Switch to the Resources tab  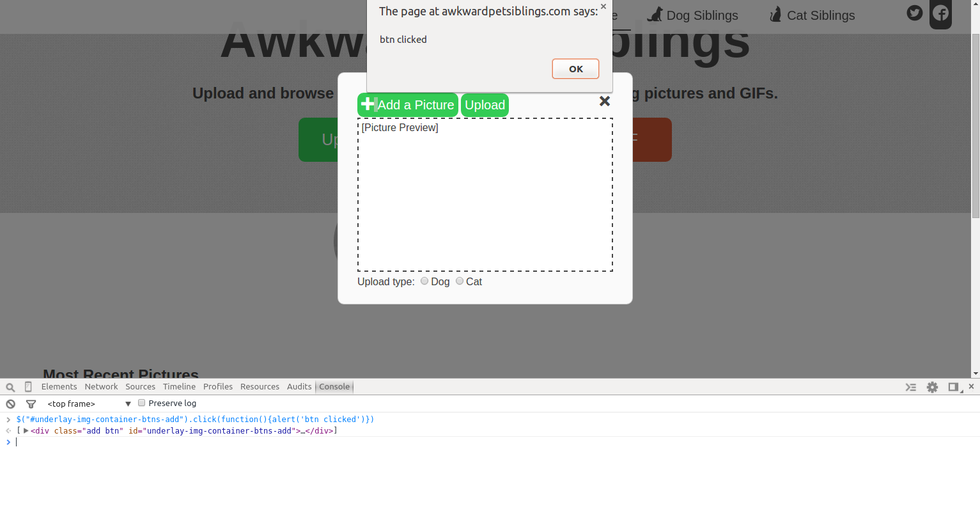(x=260, y=386)
